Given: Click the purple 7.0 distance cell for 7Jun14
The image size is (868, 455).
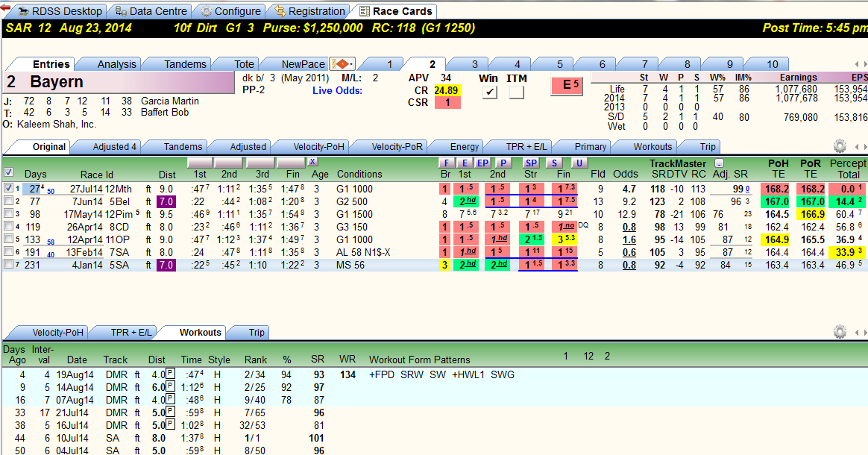Looking at the screenshot, I should pyautogui.click(x=166, y=201).
